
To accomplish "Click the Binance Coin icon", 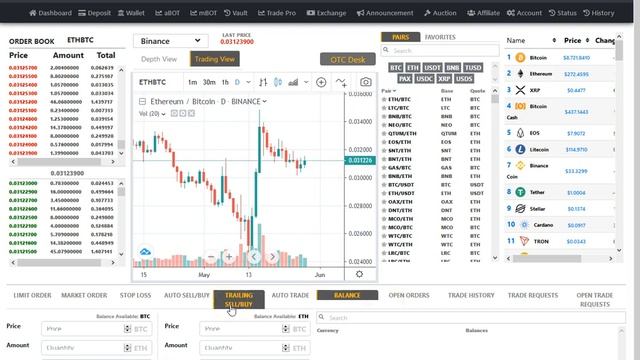I will (x=520, y=165).
